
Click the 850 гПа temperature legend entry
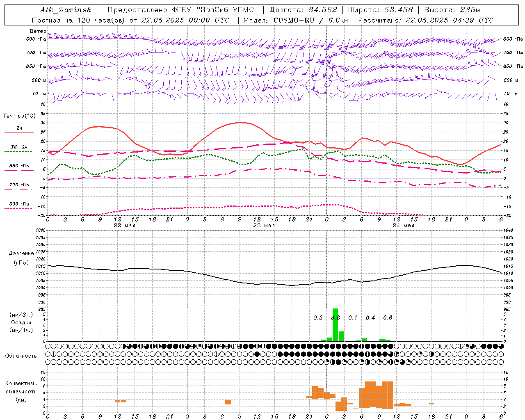pos(19,166)
